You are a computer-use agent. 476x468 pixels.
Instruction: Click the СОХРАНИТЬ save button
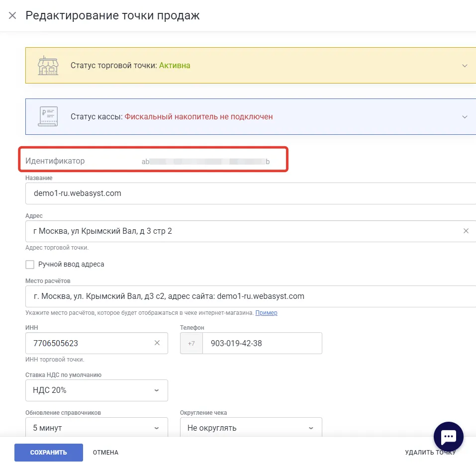pos(48,453)
